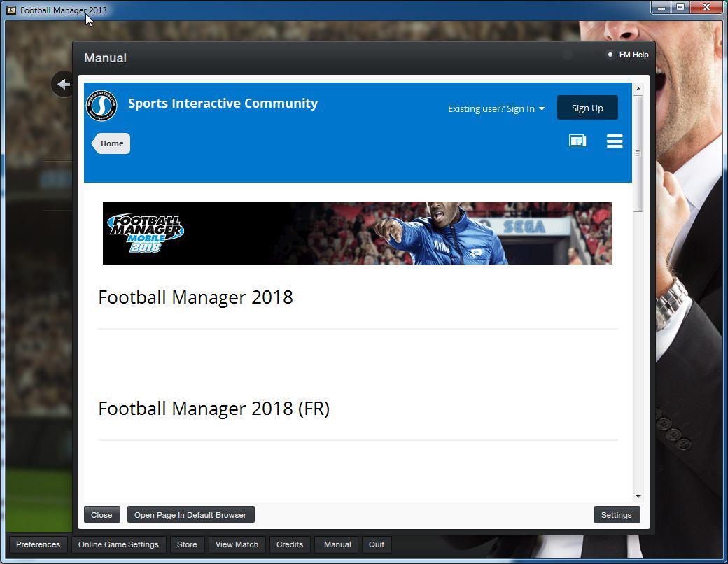Open the Football Manager 2018 heading
This screenshot has width=728, height=564.
coord(195,297)
